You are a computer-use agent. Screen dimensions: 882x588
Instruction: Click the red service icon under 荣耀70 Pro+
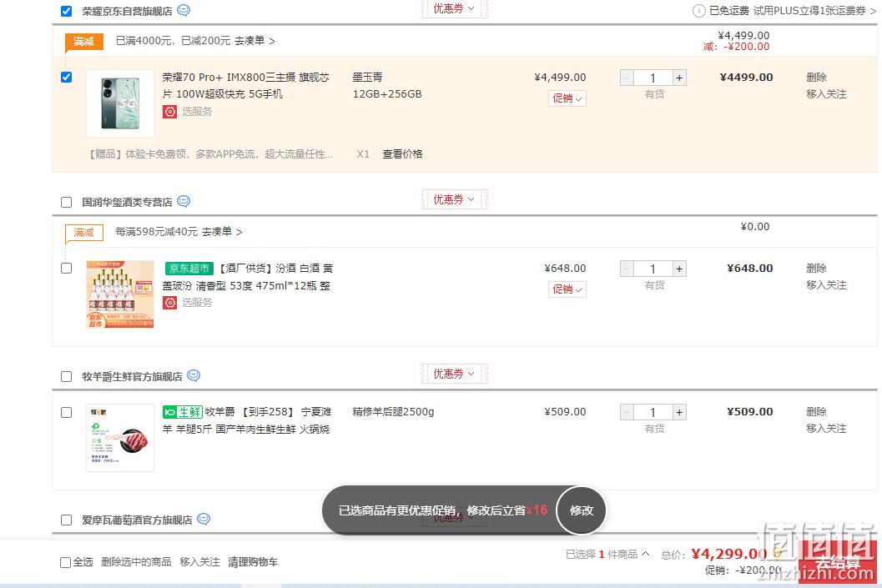coord(170,111)
